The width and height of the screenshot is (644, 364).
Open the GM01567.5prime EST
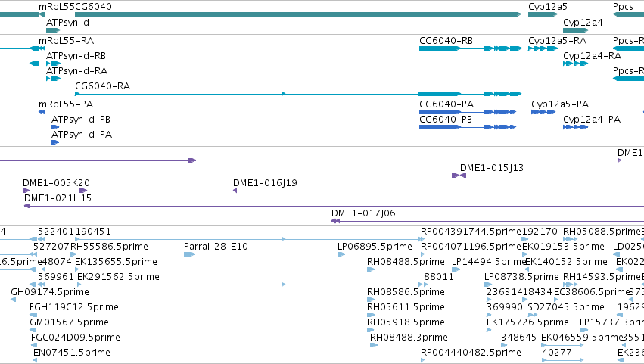[x=33, y=330]
